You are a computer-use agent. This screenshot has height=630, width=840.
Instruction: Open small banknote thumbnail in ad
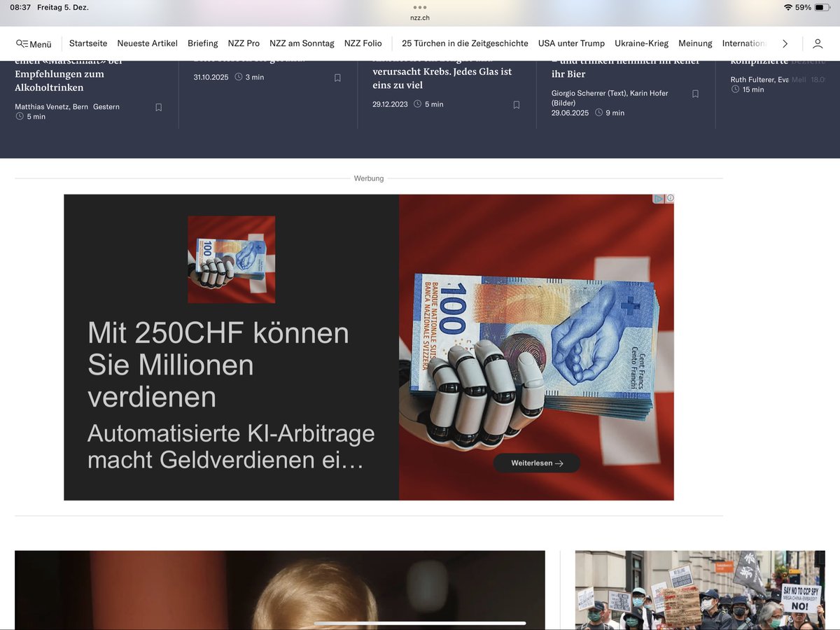tap(231, 259)
